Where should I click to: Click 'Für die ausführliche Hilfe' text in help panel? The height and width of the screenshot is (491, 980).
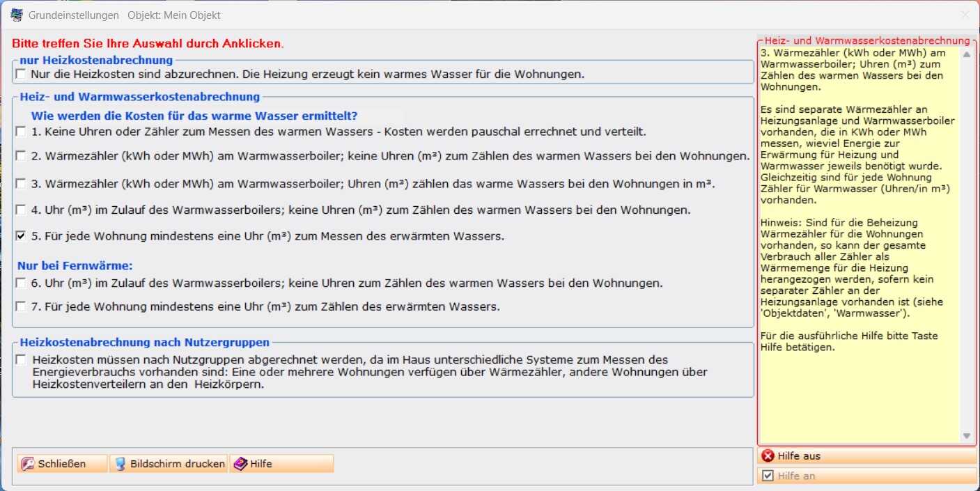849,341
